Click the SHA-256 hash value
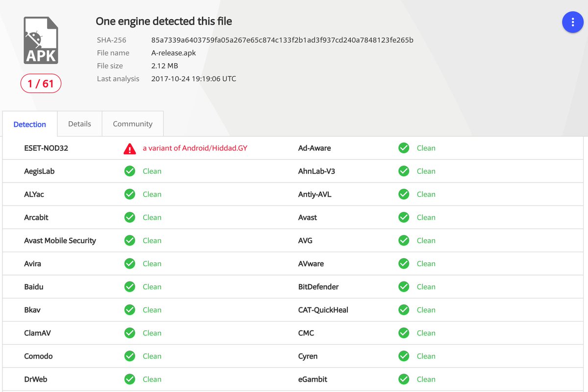The width and height of the screenshot is (588, 392). point(282,40)
